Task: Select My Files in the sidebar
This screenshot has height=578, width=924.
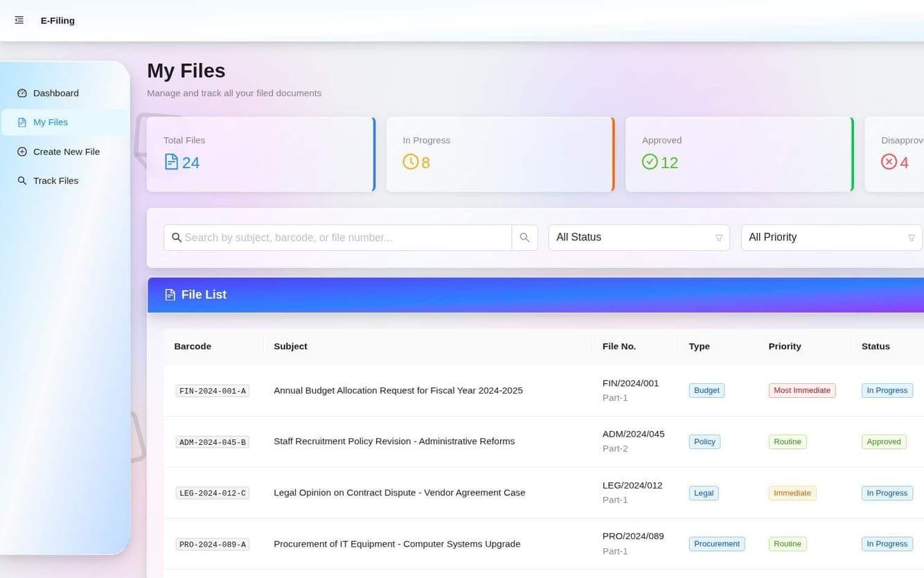Action: coord(65,122)
